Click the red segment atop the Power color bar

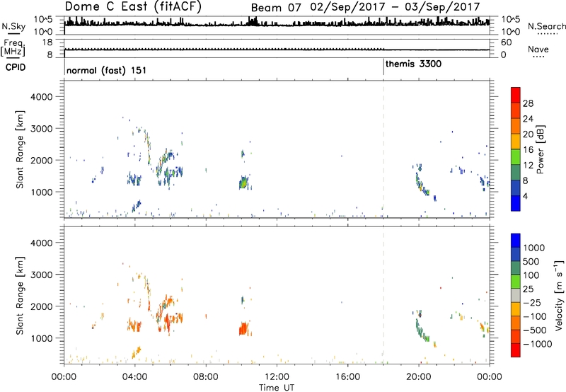(516, 95)
